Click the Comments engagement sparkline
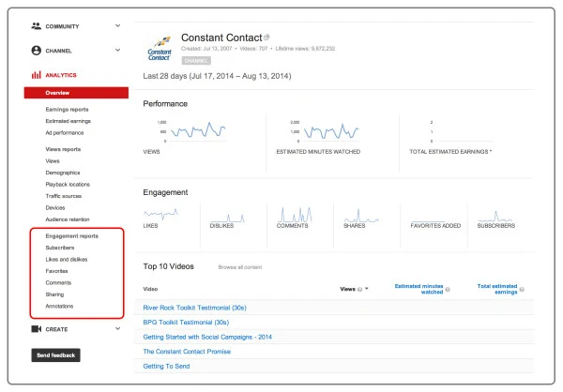Image resolution: width=563 pixels, height=392 pixels. [x=295, y=215]
